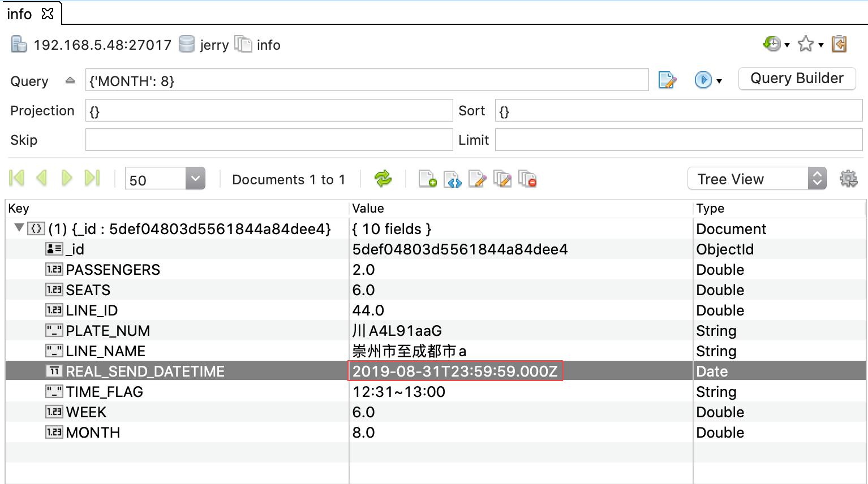Click the Projection input field
The image size is (868, 484).
coord(269,110)
